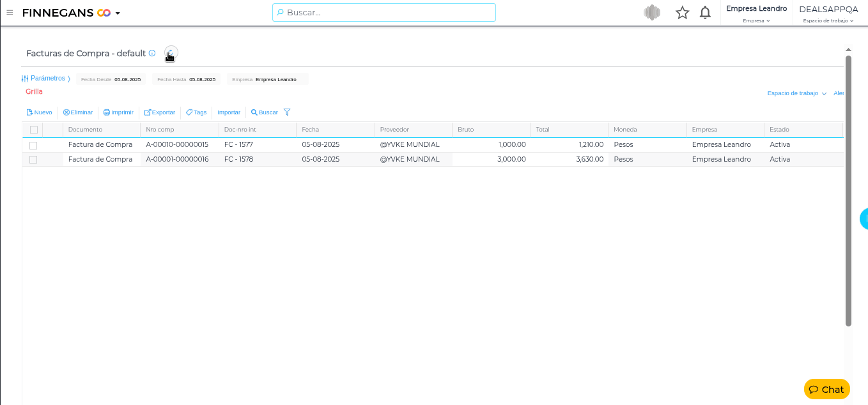Select the checkbox for invoice A-00010-00000015
The width and height of the screenshot is (868, 405).
33,145
